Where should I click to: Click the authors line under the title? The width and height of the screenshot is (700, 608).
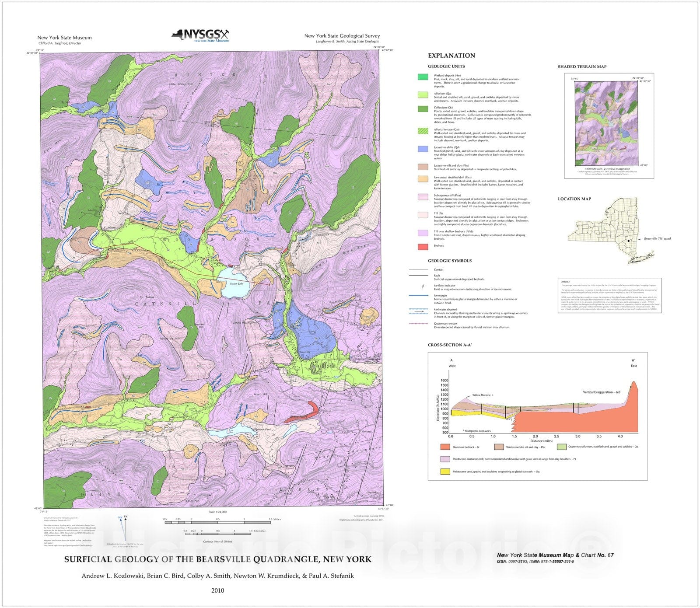click(x=218, y=576)
